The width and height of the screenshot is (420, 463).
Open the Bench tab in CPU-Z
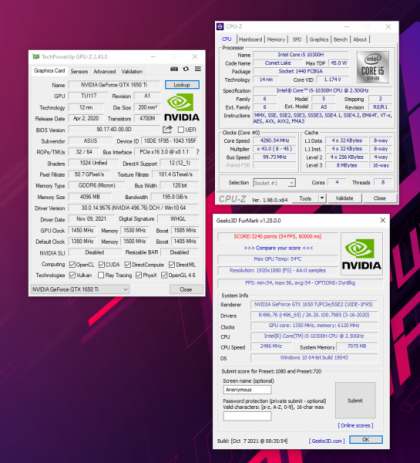click(341, 39)
